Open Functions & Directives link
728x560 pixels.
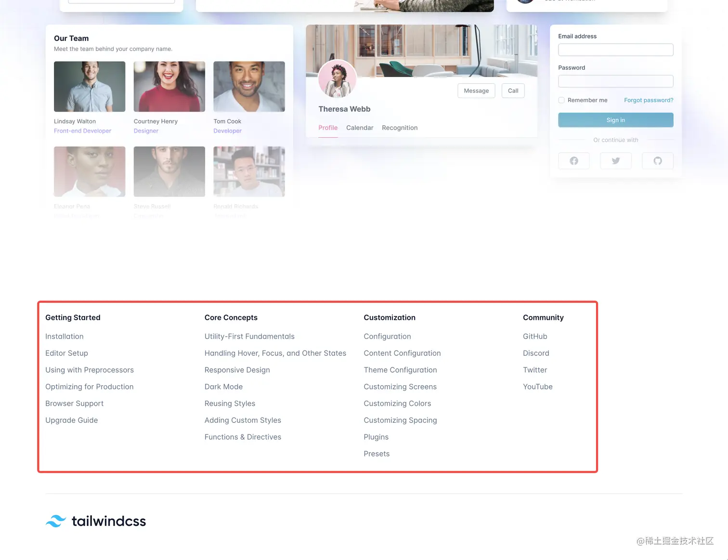tap(243, 437)
